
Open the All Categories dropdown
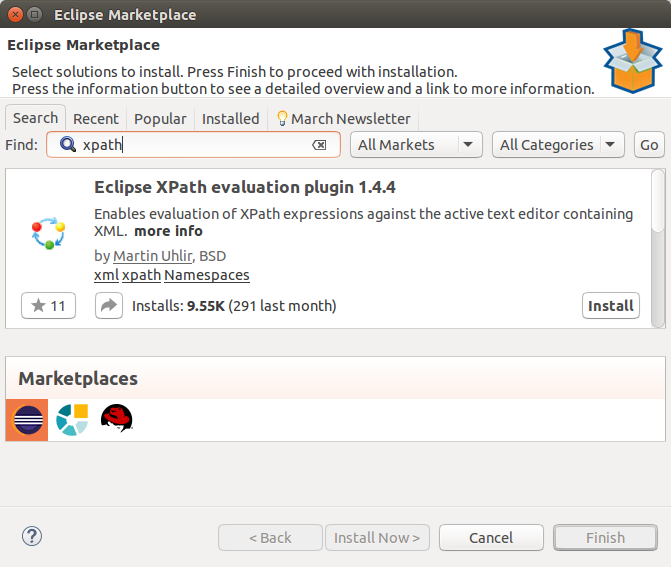pos(558,145)
